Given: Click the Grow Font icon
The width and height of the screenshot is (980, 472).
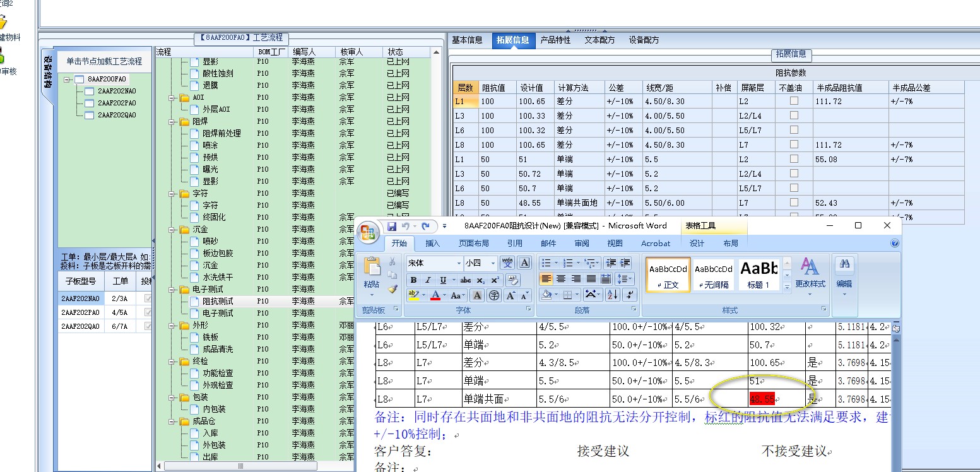Looking at the screenshot, I should tap(511, 295).
